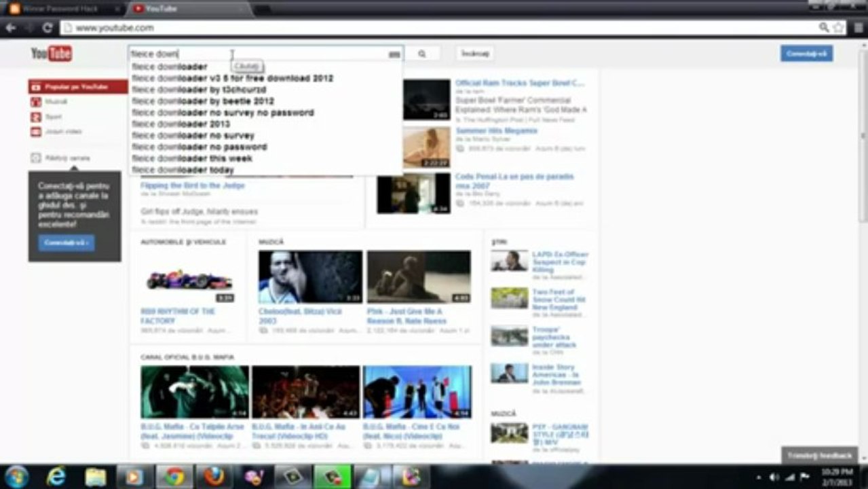Open 'Two Feet of Snow Could Hit New England' link
The width and height of the screenshot is (868, 489).
click(x=559, y=300)
